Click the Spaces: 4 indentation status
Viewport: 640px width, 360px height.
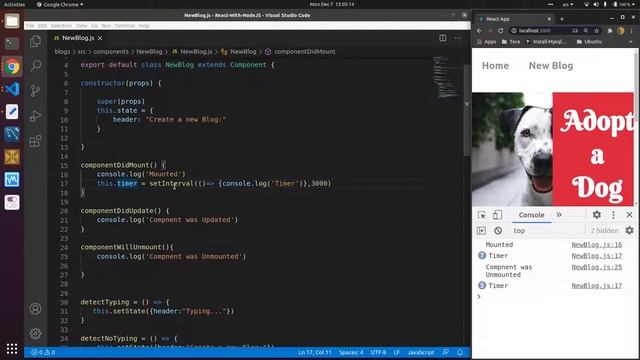351,352
